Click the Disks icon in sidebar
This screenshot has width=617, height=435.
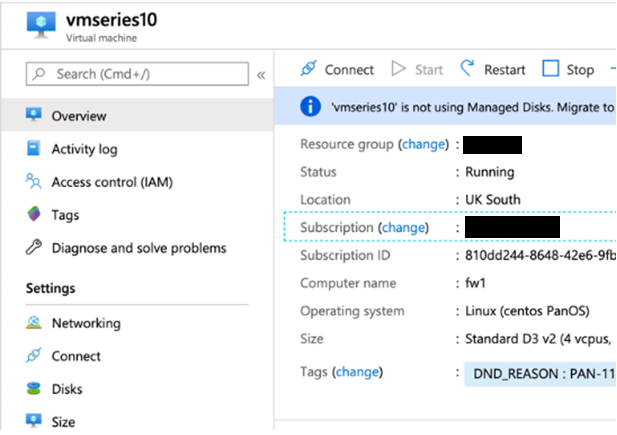pyautogui.click(x=34, y=389)
